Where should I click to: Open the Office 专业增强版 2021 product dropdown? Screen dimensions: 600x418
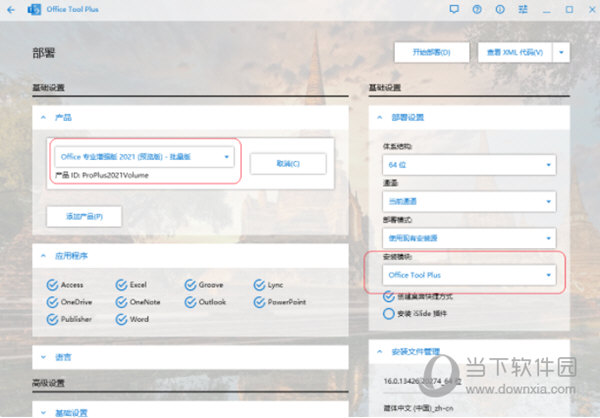tap(144, 157)
